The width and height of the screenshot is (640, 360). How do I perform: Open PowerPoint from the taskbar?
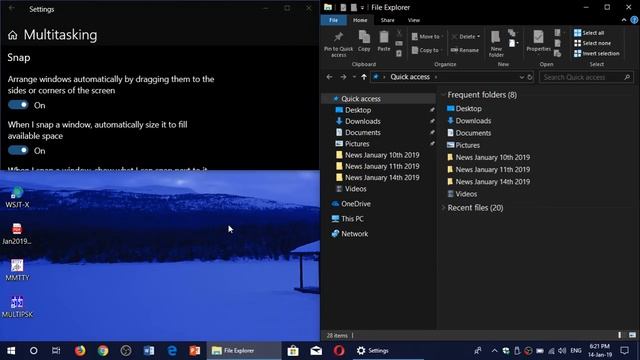pyautogui.click(x=195, y=351)
